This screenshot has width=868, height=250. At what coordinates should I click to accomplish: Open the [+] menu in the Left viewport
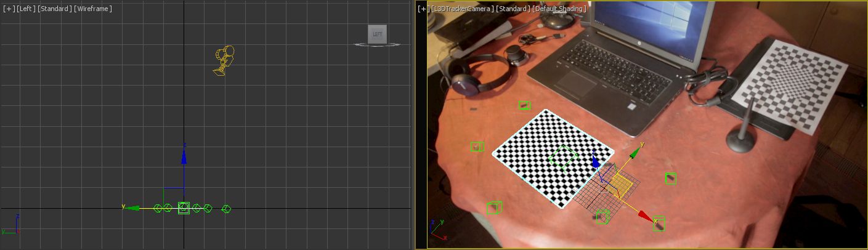7,9
